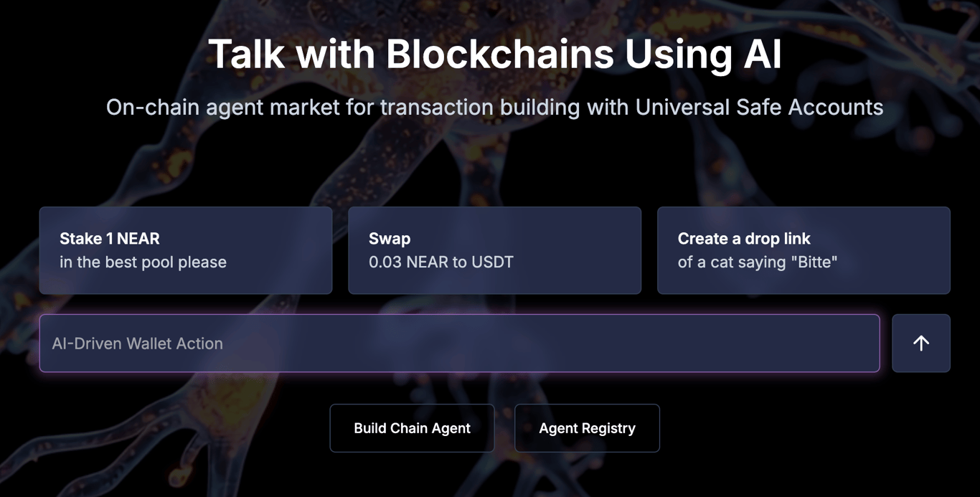Choose the Stake 1 NEAR suggestion card
The width and height of the screenshot is (980, 497).
tap(186, 250)
